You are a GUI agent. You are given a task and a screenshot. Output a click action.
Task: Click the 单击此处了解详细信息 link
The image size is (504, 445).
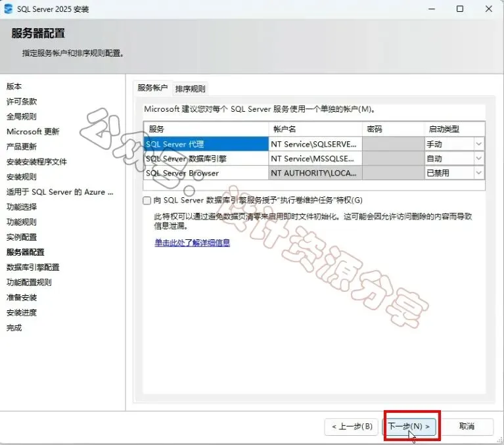pyautogui.click(x=193, y=243)
